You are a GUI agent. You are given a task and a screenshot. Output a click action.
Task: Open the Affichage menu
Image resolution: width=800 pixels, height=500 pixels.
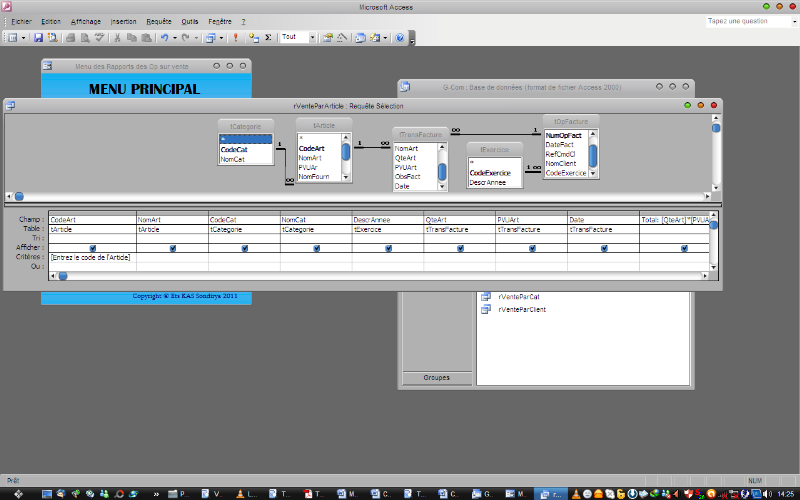(85, 21)
